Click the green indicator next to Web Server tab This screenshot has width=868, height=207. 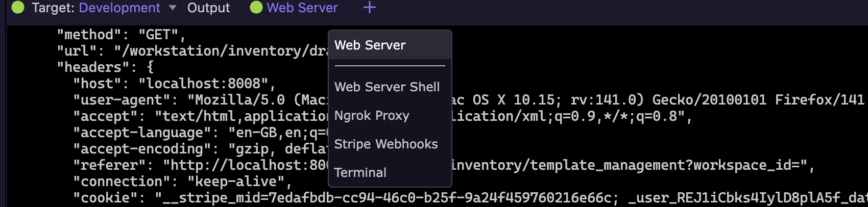[x=256, y=7]
